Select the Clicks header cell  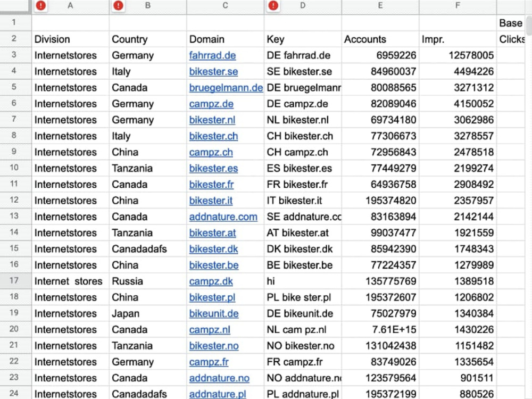click(x=511, y=39)
